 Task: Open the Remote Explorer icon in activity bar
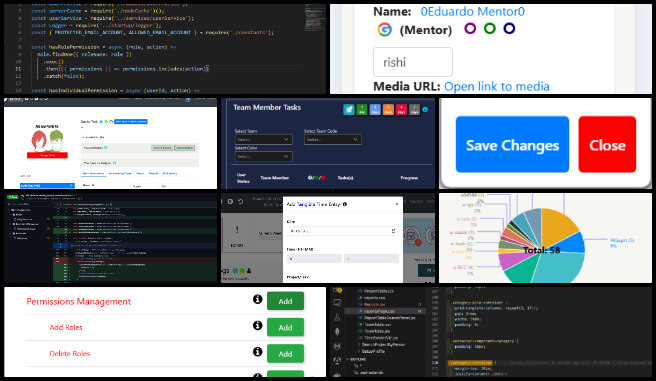click(337, 303)
